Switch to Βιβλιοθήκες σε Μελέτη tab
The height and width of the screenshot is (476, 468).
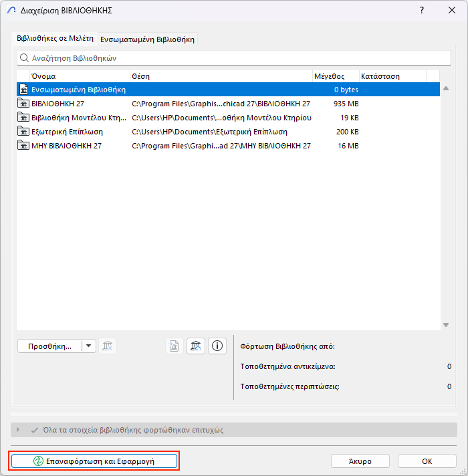pos(55,39)
